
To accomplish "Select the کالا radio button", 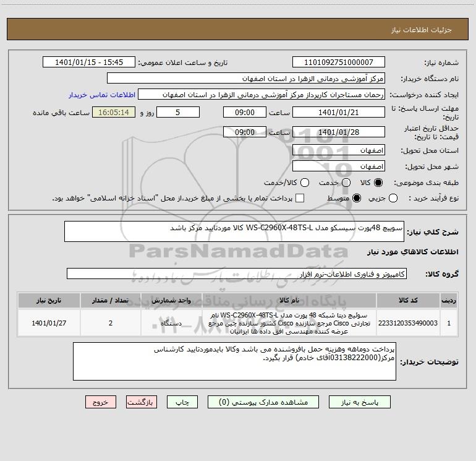I will (x=378, y=183).
